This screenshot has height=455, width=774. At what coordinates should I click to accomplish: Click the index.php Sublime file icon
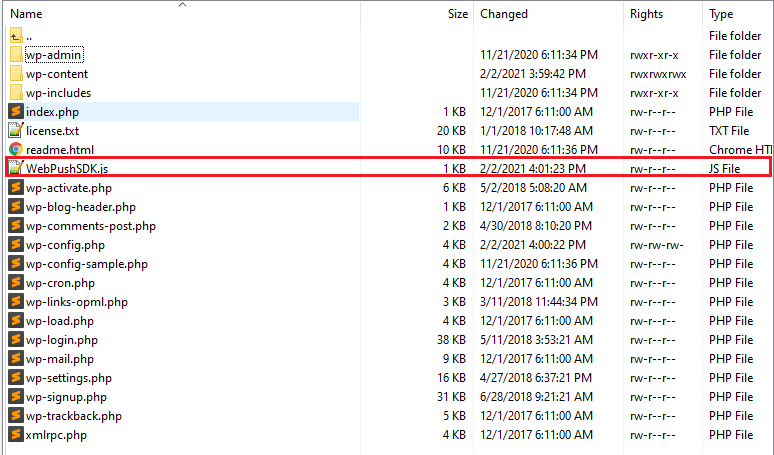(x=16, y=112)
